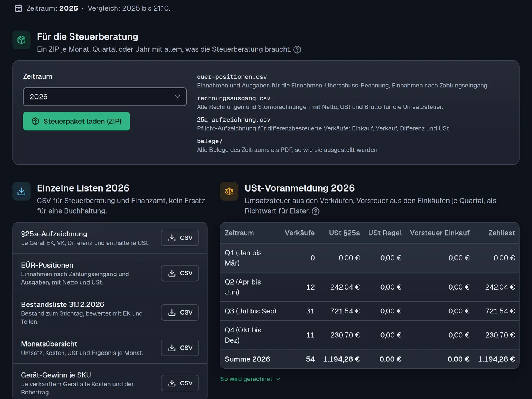Click Summe Zahllast value 1.194,28 €
532x399 pixels.
pos(497,359)
